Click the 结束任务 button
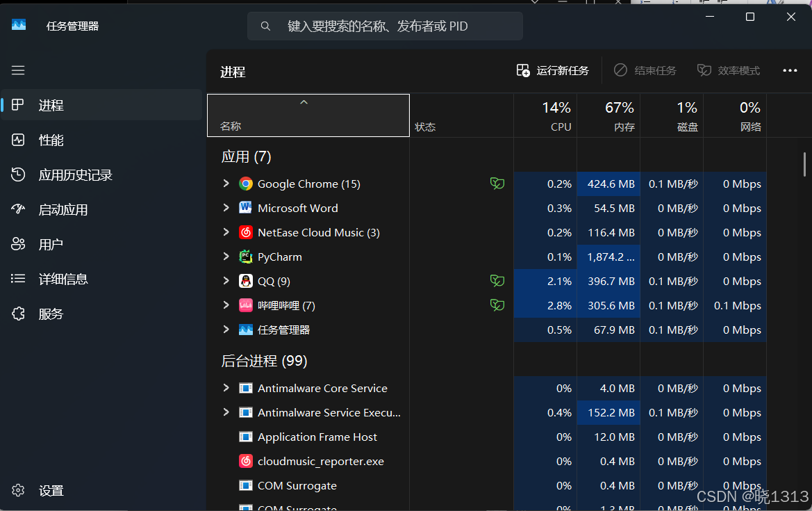 645,70
